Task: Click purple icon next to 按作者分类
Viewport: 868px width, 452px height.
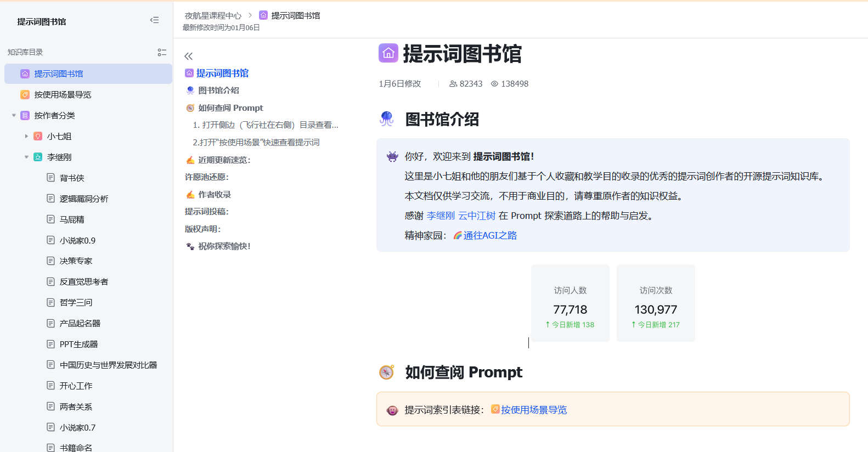Action: (x=25, y=115)
